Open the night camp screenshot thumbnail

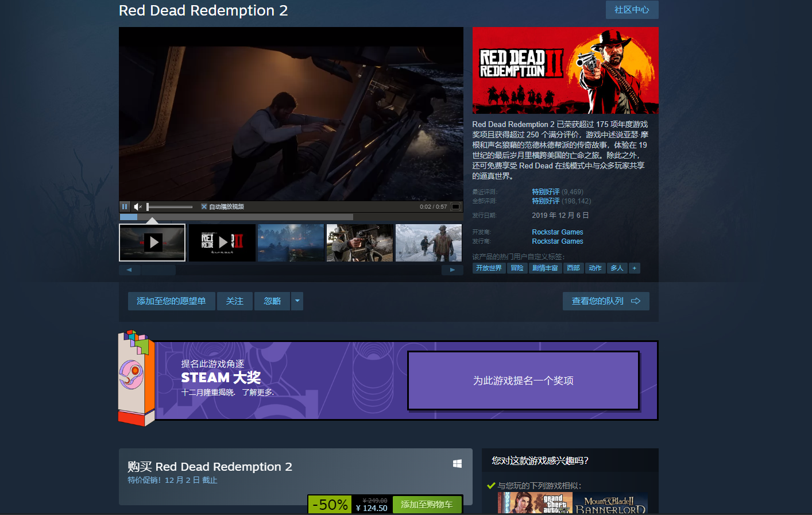click(291, 243)
